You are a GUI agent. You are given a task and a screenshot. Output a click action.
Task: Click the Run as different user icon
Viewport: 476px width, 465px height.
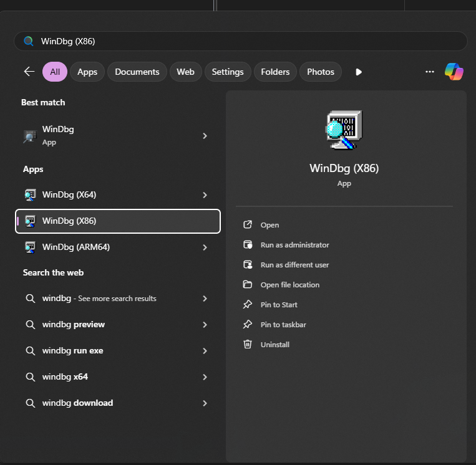point(248,264)
